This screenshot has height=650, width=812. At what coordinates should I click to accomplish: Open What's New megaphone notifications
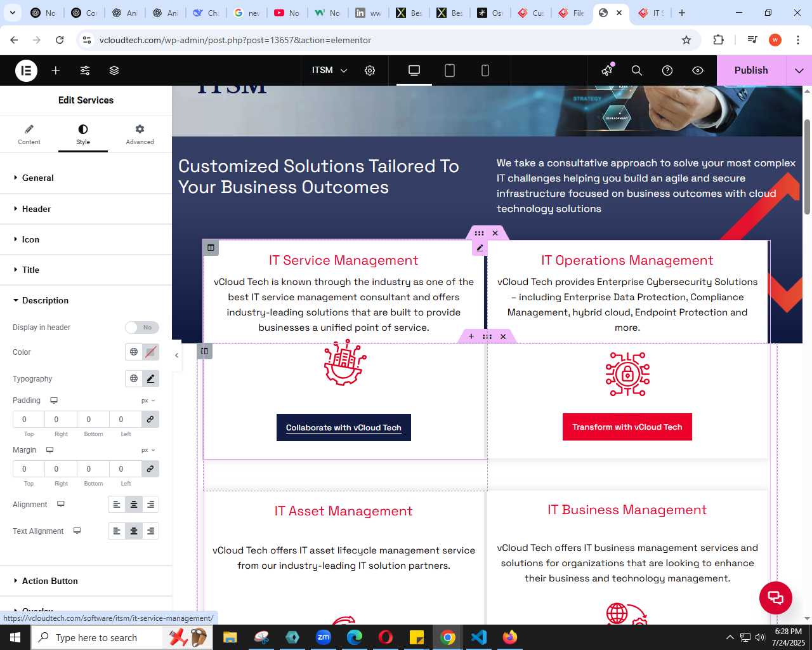(x=607, y=70)
